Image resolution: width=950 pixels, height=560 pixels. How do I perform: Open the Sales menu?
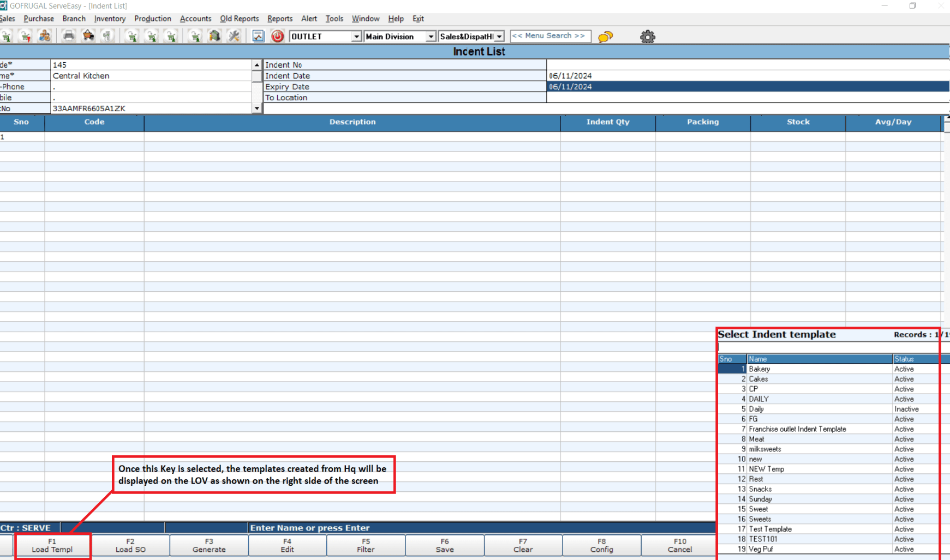coord(8,19)
